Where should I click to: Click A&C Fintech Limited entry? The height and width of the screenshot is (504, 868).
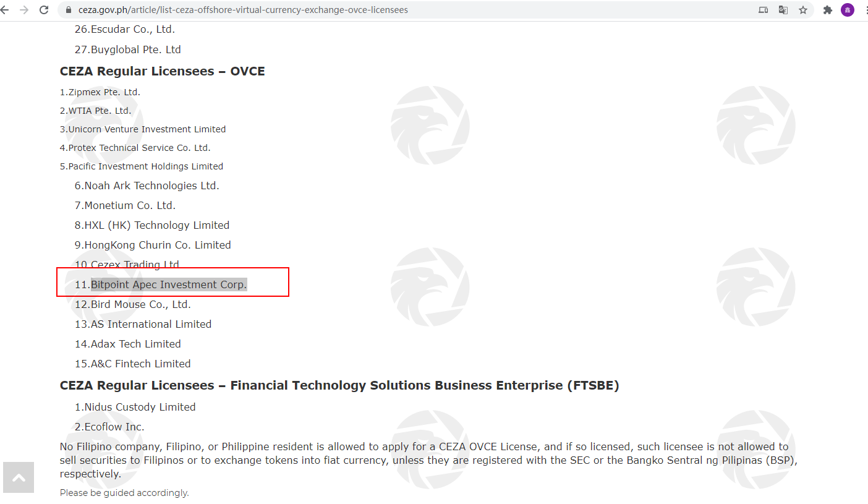(133, 364)
